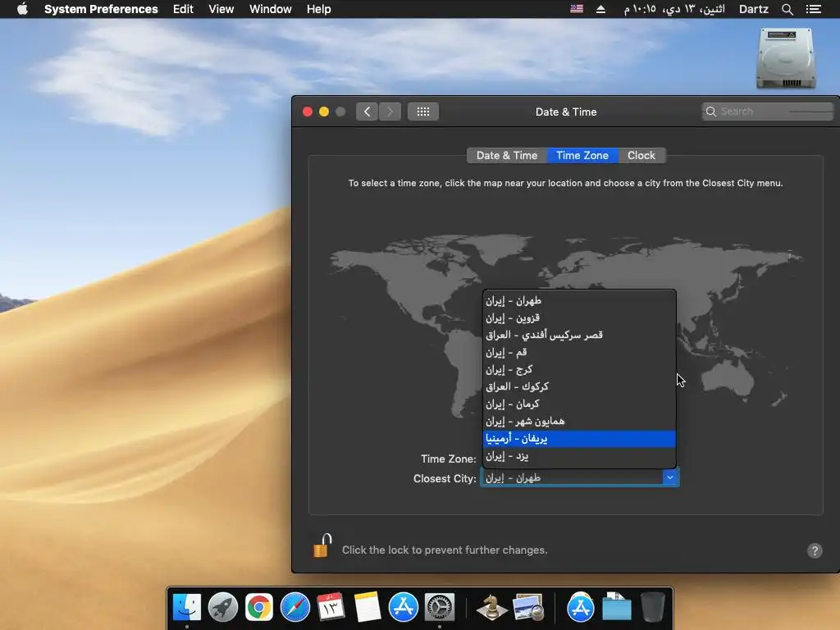Select قصر سركيس أفندي - العراق entry
Image resolution: width=840 pixels, height=630 pixels.
579,335
